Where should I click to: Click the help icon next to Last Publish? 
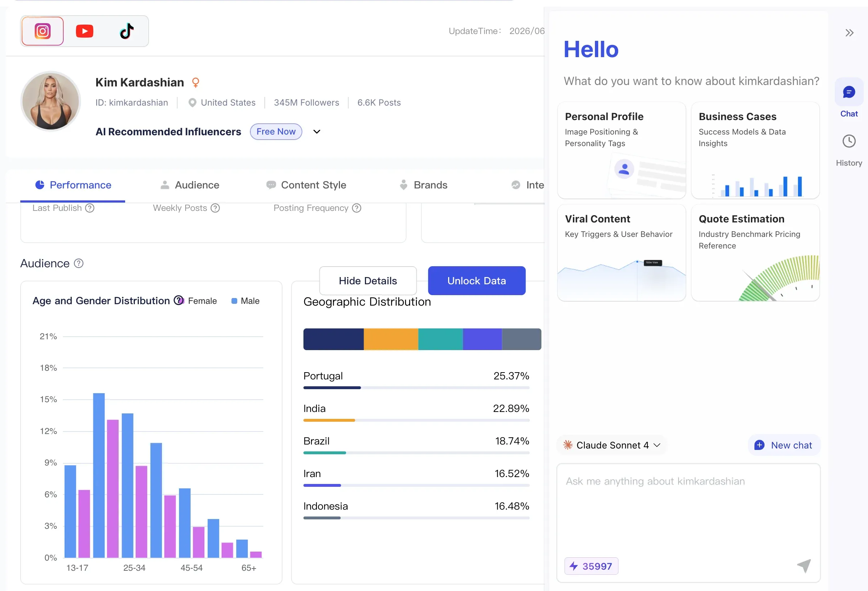[x=90, y=208]
